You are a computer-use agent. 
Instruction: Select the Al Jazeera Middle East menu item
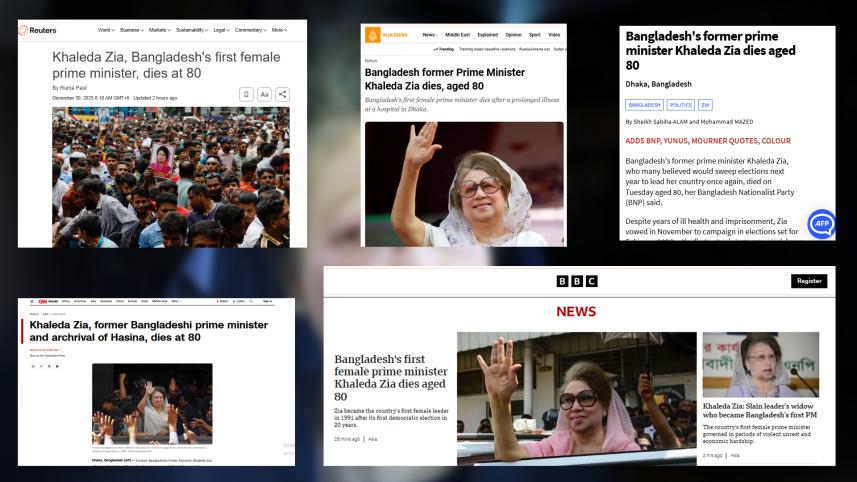pos(458,35)
